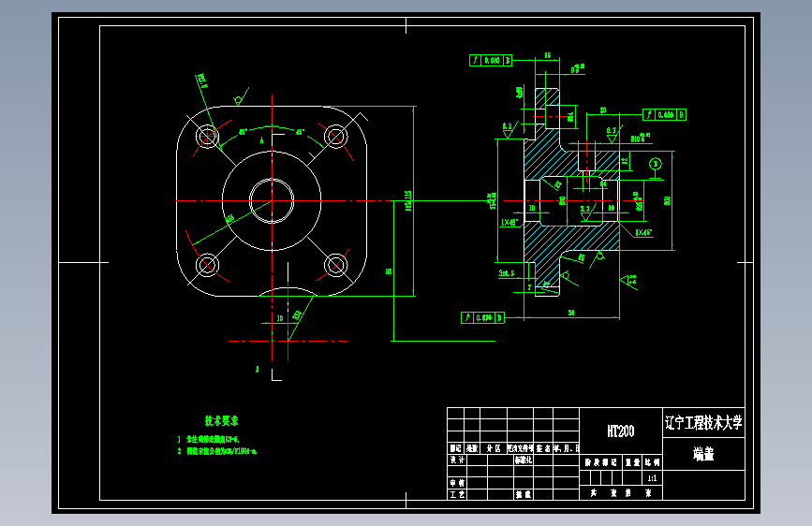Click the 重量 label cell
812x526 pixels.
[632, 462]
